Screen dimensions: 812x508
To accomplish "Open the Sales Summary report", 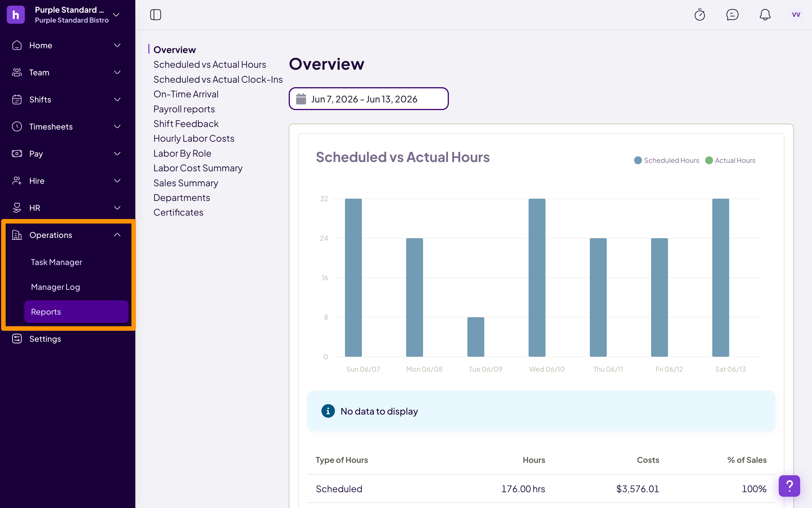I will (x=186, y=183).
